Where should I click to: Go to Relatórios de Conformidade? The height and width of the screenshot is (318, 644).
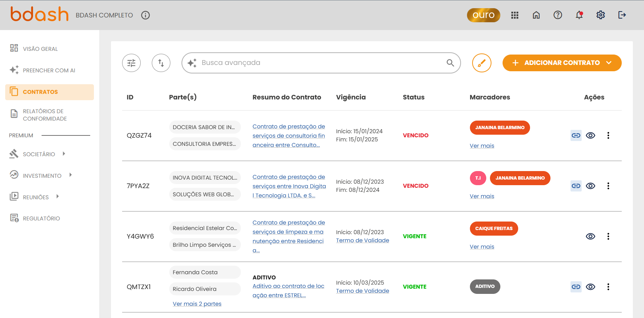pyautogui.click(x=45, y=115)
